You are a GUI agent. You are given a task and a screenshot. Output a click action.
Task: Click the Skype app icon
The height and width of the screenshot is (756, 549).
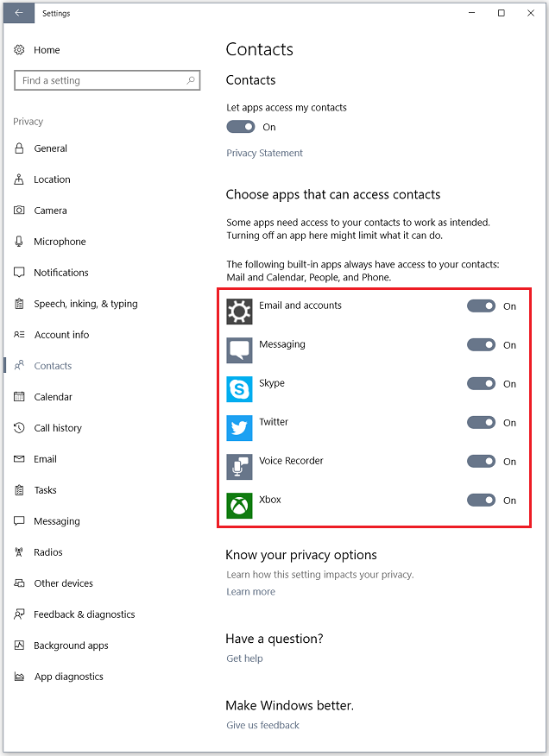[x=239, y=389]
